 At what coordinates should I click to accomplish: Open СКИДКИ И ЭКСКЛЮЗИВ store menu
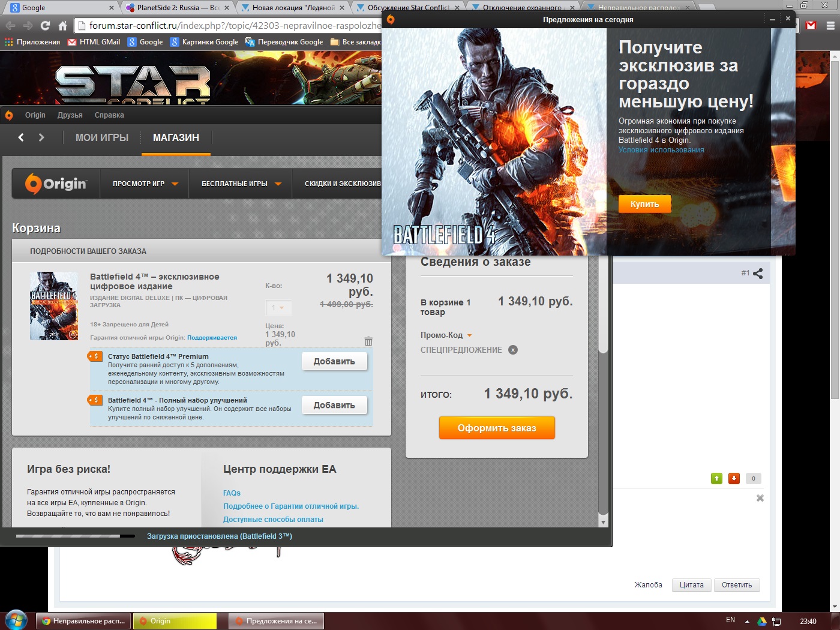pyautogui.click(x=343, y=184)
